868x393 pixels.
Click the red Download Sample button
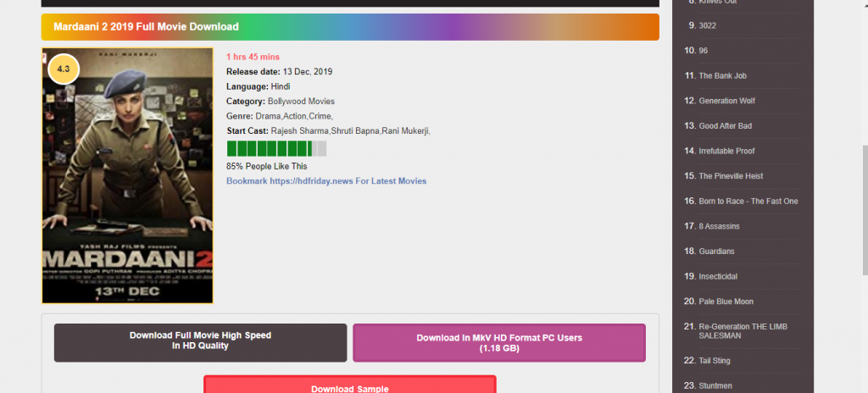tap(350, 385)
